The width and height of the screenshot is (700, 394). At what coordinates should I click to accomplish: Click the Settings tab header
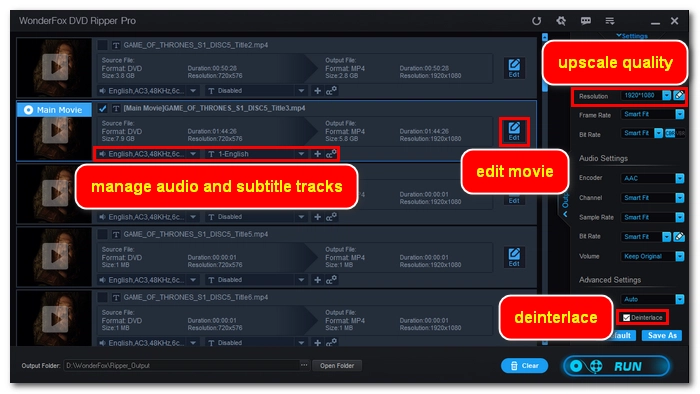point(632,36)
